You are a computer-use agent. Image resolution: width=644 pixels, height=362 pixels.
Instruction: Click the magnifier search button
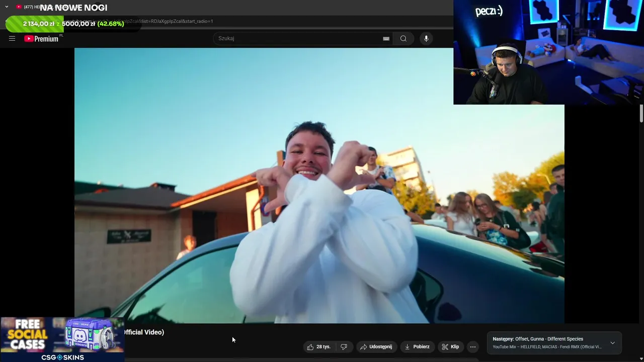(404, 38)
